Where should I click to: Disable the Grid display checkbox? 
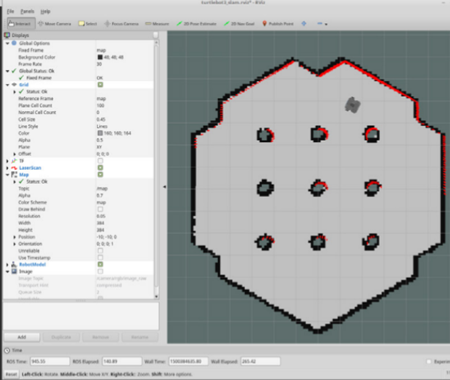click(100, 85)
